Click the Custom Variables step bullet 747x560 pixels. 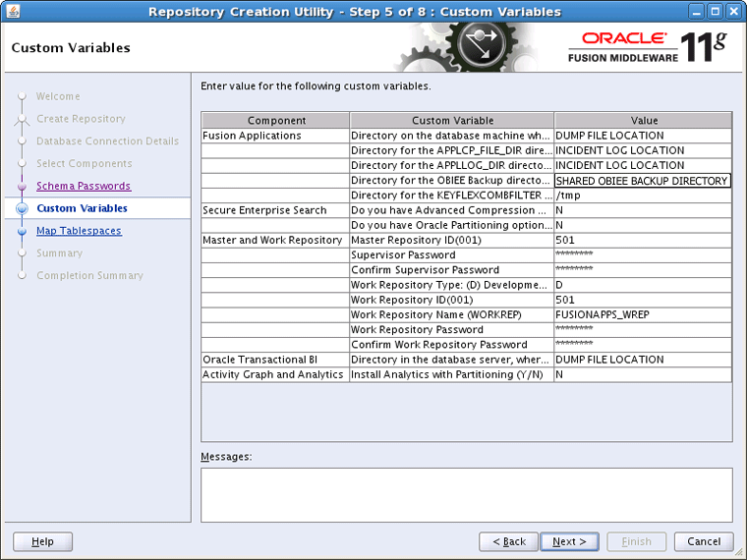(x=22, y=208)
